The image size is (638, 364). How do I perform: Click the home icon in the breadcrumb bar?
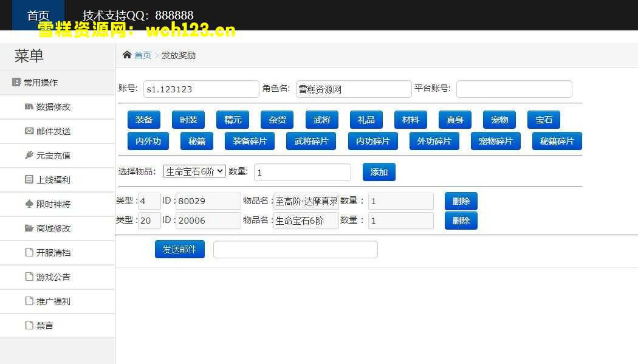(126, 55)
